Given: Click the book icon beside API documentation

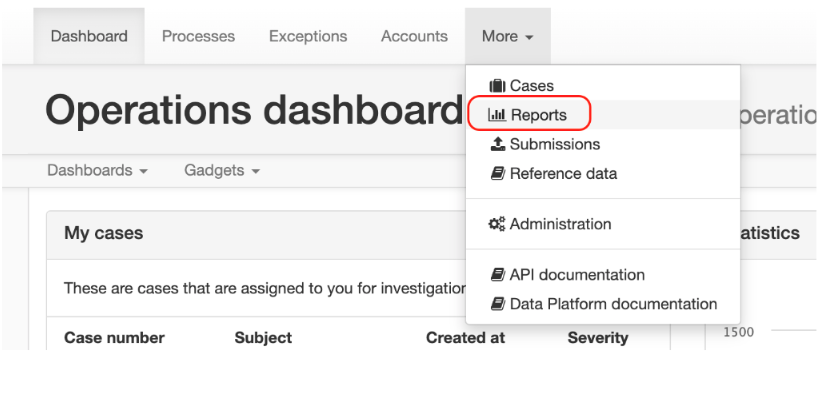Looking at the screenshot, I should [498, 274].
